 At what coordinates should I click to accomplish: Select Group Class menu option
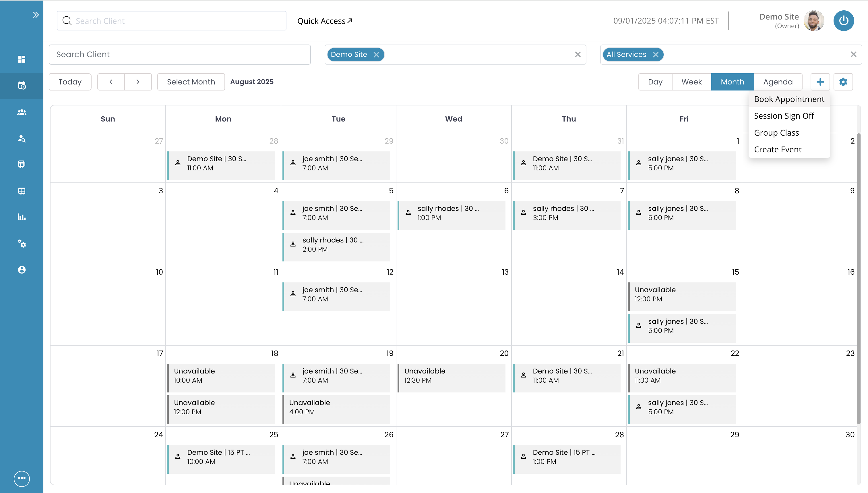click(x=776, y=133)
